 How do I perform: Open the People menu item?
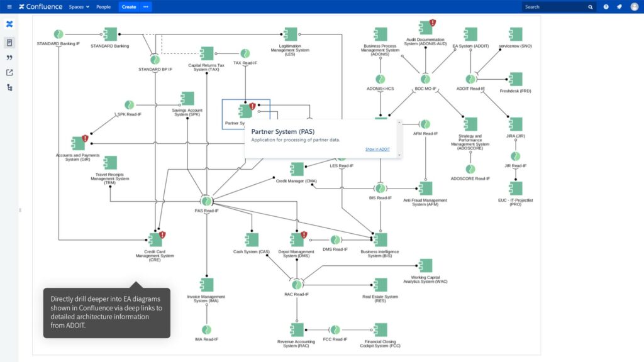coord(104,7)
